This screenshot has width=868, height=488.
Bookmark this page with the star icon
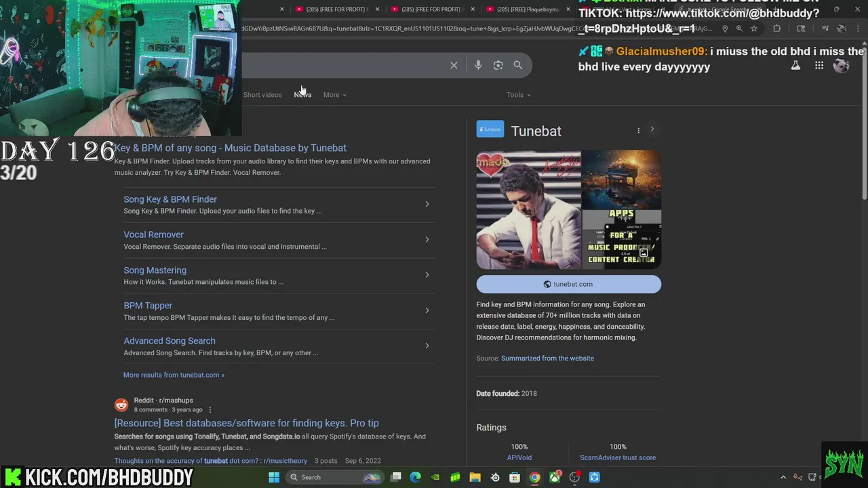753,28
